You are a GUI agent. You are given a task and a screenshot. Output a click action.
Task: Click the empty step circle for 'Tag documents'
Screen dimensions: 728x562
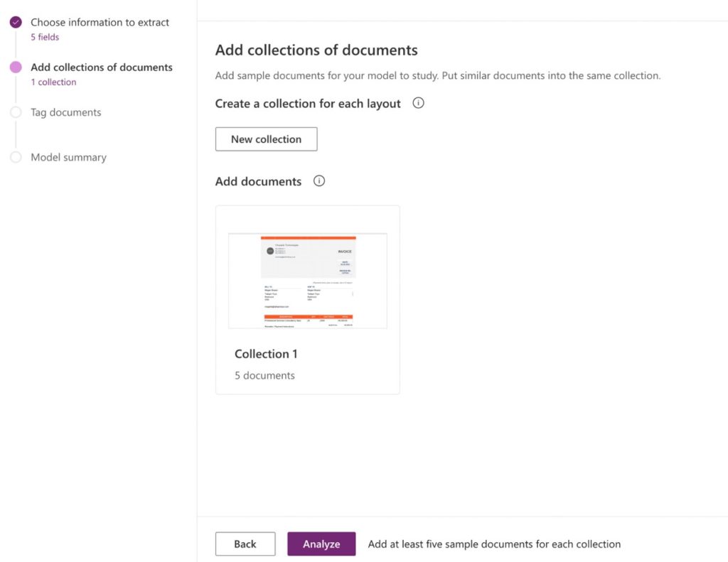(x=16, y=112)
